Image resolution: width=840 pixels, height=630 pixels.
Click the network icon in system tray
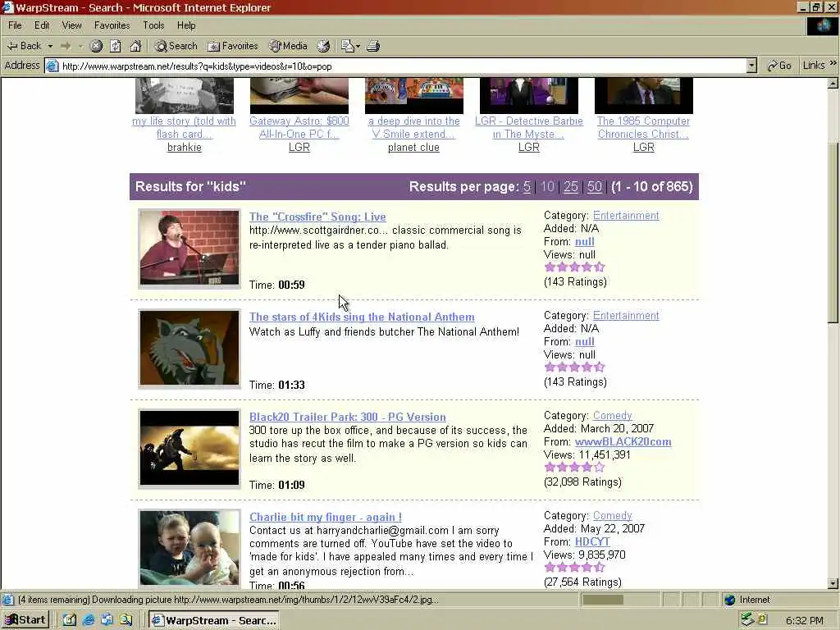click(x=747, y=620)
